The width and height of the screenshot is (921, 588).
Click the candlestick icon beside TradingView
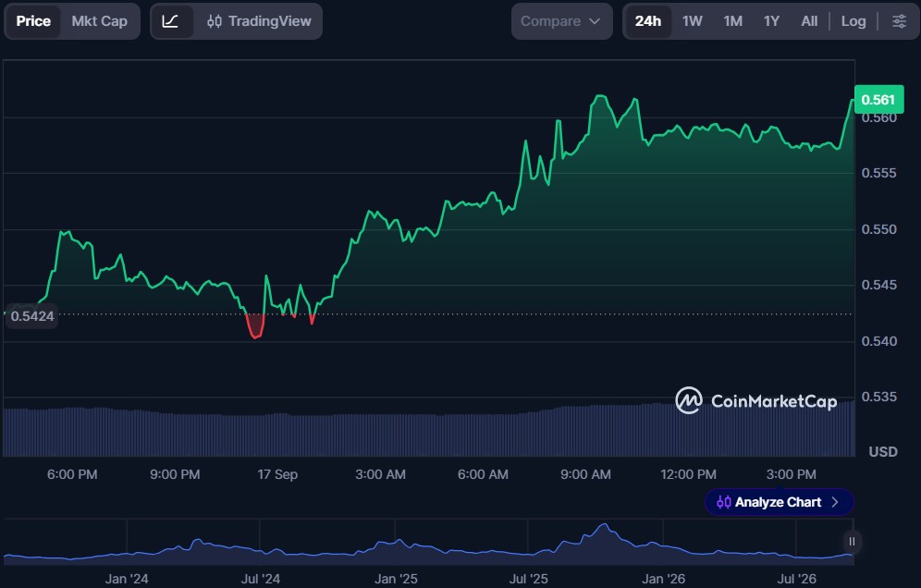point(215,21)
